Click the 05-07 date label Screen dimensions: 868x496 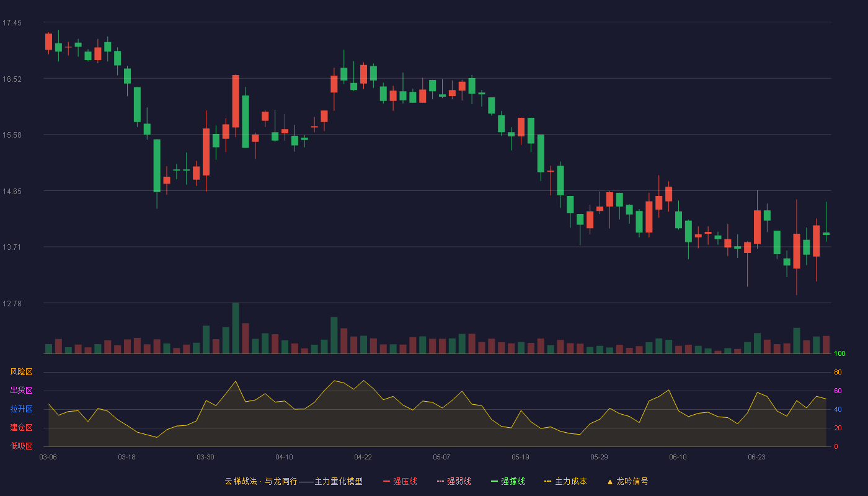pyautogui.click(x=441, y=457)
